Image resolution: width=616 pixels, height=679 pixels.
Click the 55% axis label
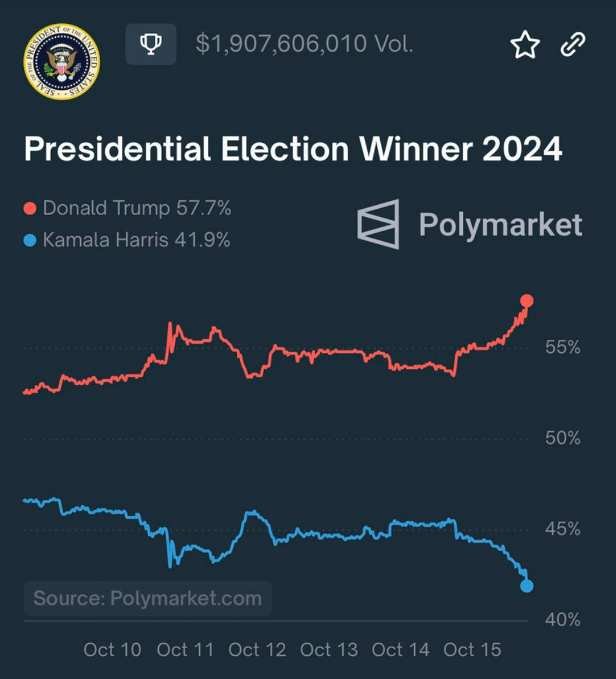click(x=563, y=348)
